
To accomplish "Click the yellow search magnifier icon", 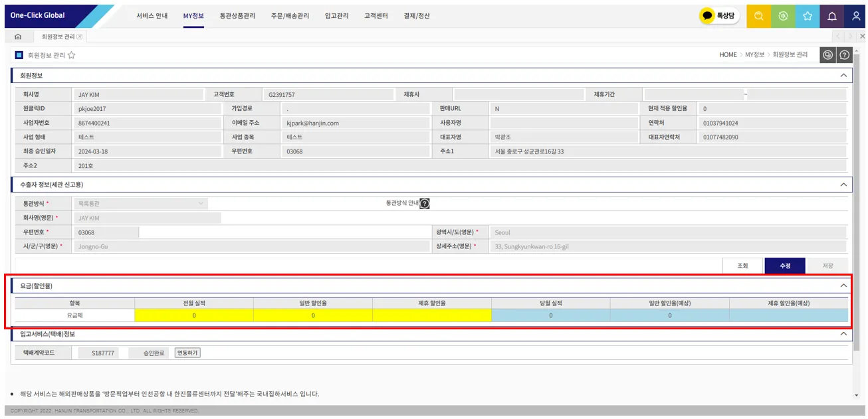I will tap(759, 16).
